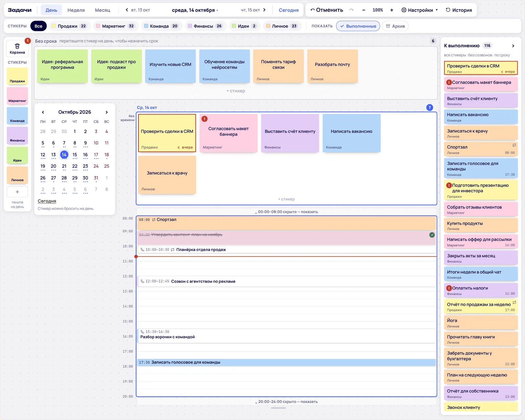Click the undo arrow Отменить
Viewport: 525px width, 420px height.
pyautogui.click(x=327, y=10)
